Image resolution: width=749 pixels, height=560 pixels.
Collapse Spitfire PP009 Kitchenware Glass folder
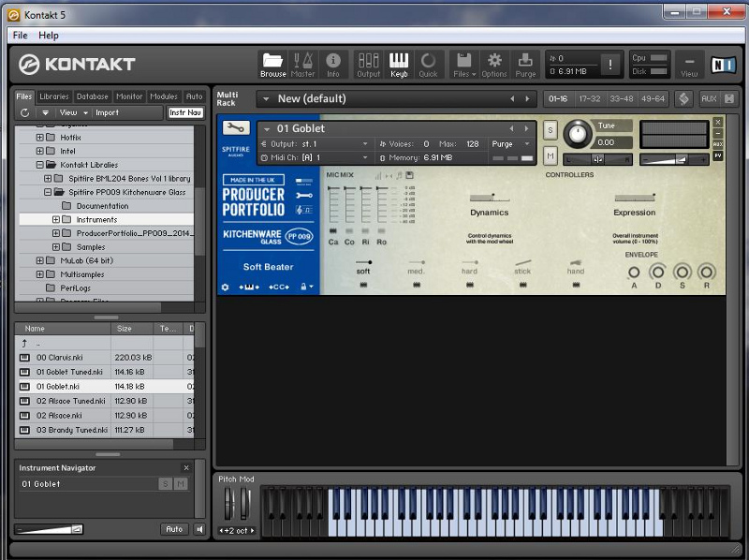coord(48,192)
